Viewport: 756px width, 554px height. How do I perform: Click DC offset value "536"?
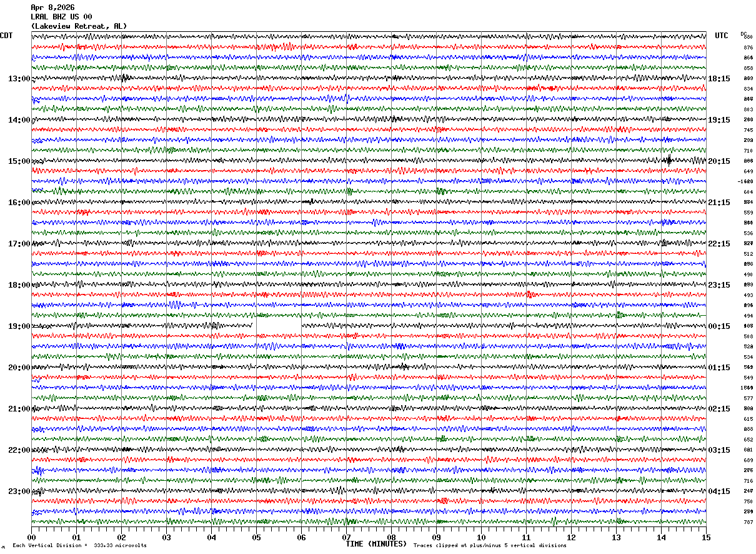click(748, 233)
